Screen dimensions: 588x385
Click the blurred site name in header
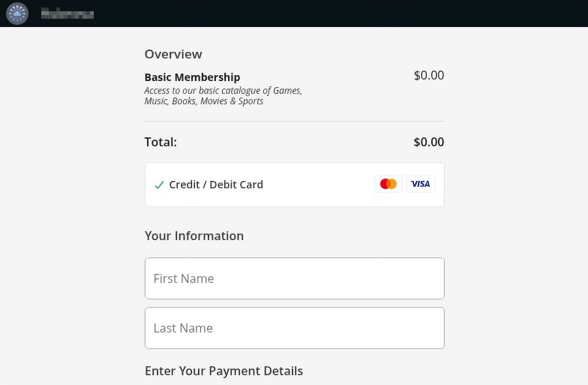coord(67,14)
